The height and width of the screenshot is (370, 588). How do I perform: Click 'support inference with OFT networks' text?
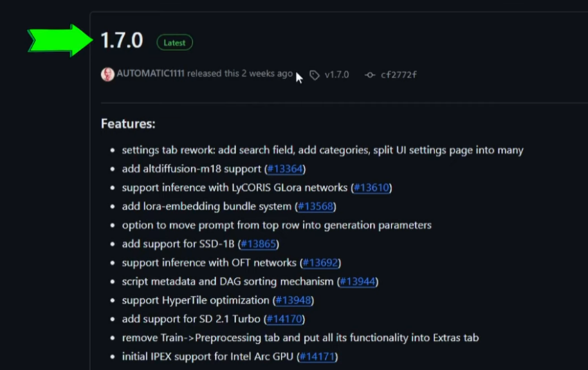[x=209, y=263]
